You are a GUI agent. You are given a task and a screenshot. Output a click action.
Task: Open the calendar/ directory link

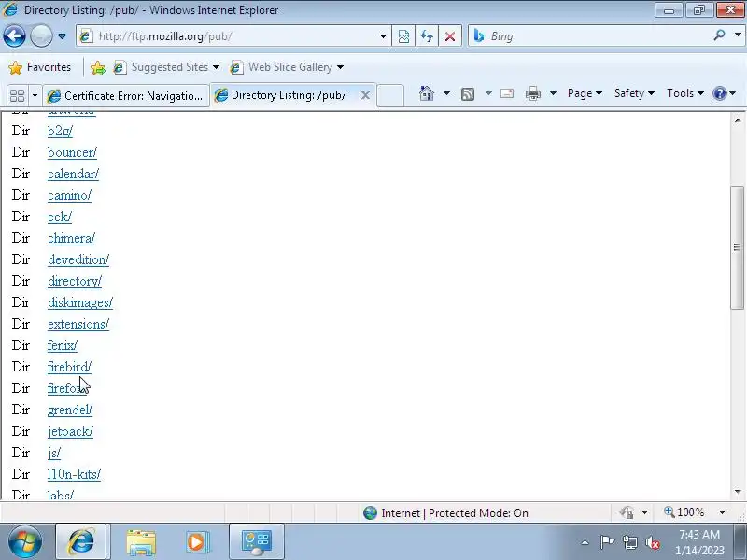click(74, 174)
